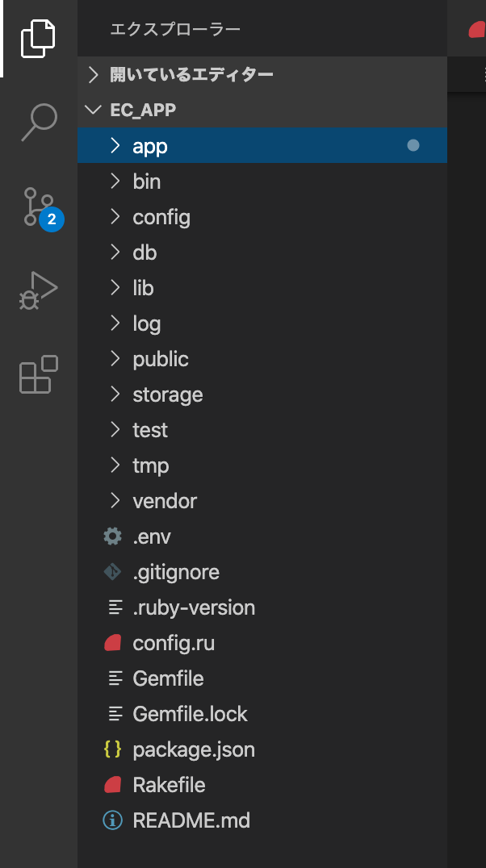Expand the app folder chevron
Viewport: 486px width, 868px height.
(x=115, y=145)
